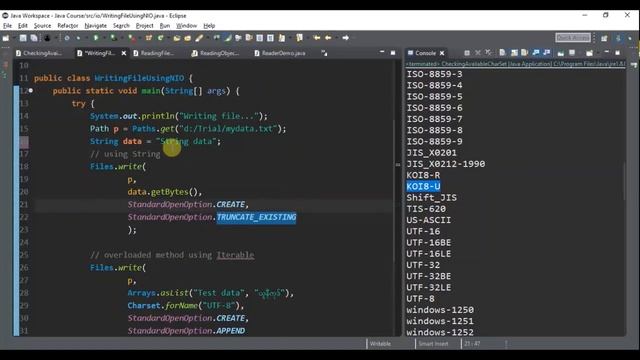The height and width of the screenshot is (360, 640).
Task: Open the Window menu
Action: (x=186, y=26)
